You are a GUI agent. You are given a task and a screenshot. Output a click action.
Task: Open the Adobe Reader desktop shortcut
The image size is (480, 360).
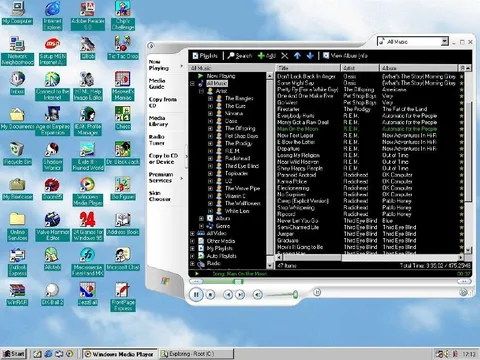[x=88, y=15]
